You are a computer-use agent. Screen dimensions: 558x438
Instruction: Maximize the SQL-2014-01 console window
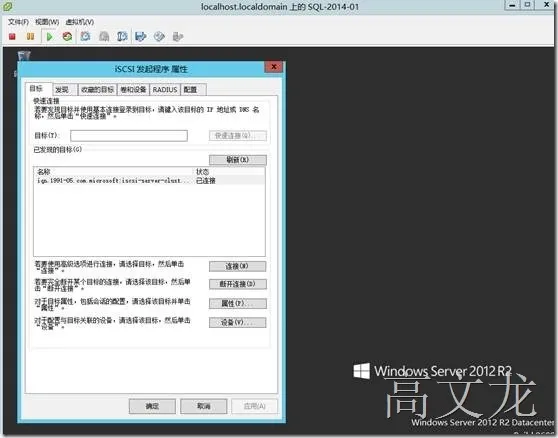[528, 5]
